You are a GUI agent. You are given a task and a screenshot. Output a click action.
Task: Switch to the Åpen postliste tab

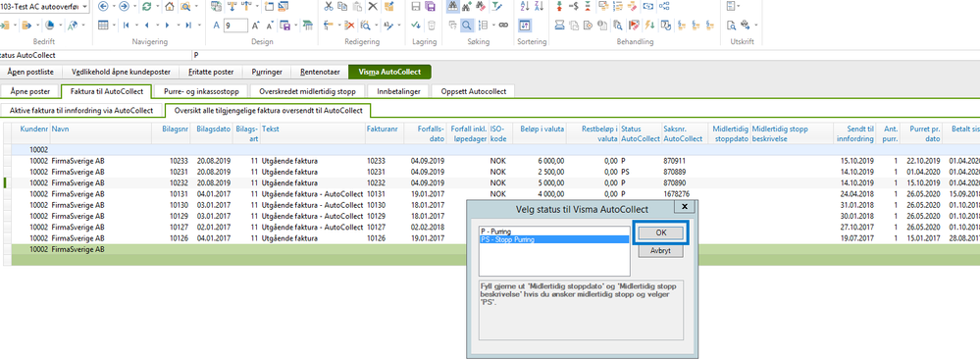coord(30,72)
